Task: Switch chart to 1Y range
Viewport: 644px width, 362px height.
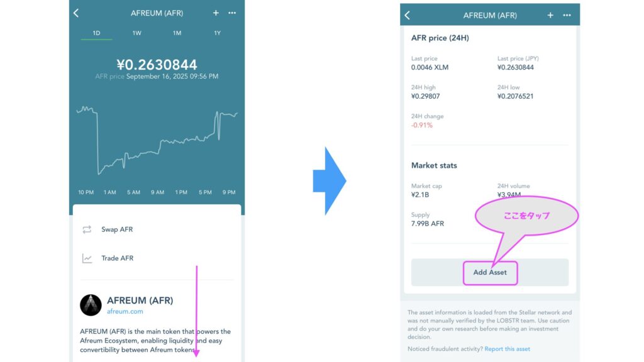Action: coord(217,33)
